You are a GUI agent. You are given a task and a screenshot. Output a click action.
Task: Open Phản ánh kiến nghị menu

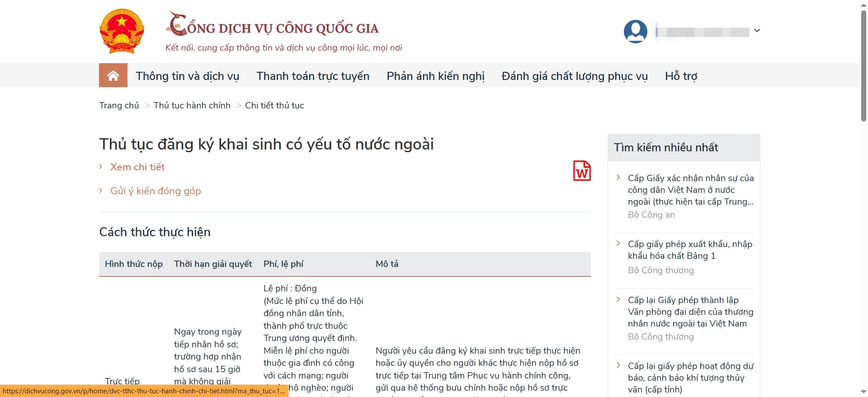[435, 76]
